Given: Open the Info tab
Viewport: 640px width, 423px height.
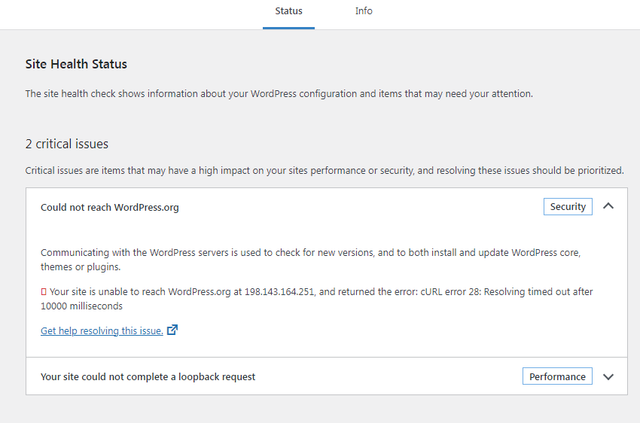Looking at the screenshot, I should point(364,11).
